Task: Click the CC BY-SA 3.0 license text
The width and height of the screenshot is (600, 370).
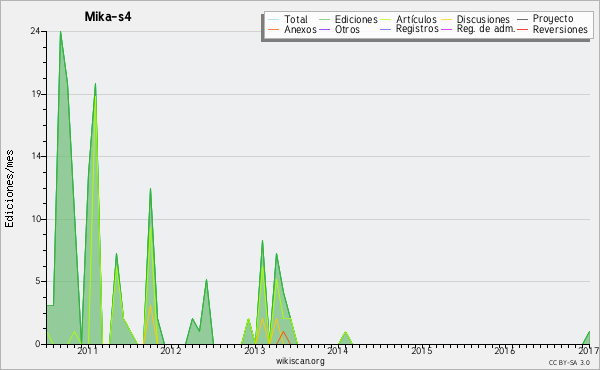Action: coord(569,363)
